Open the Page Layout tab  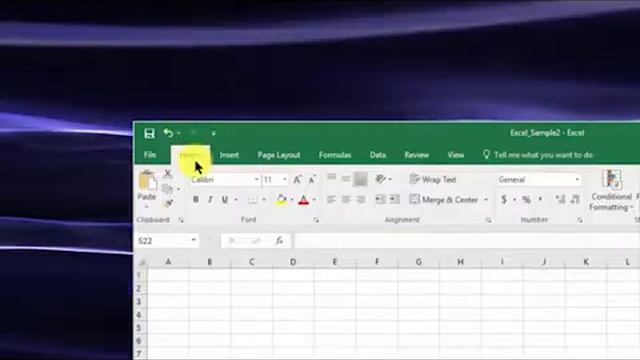click(x=279, y=155)
